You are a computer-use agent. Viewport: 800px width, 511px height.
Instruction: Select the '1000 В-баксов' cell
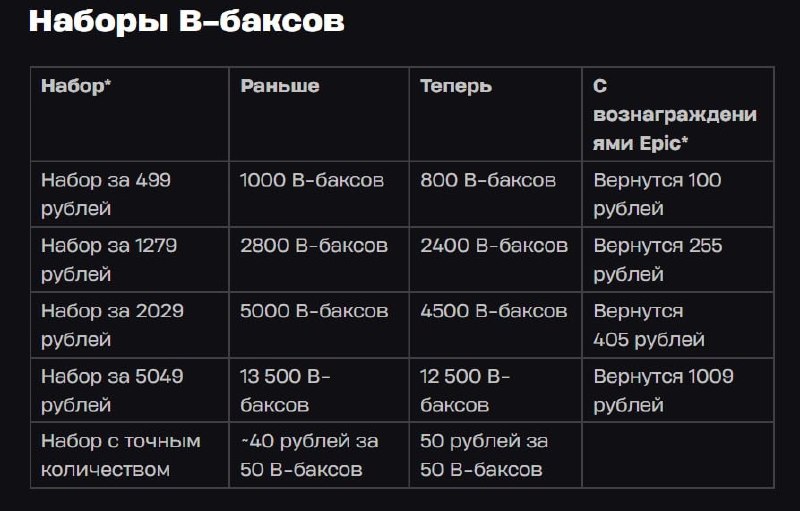312,181
